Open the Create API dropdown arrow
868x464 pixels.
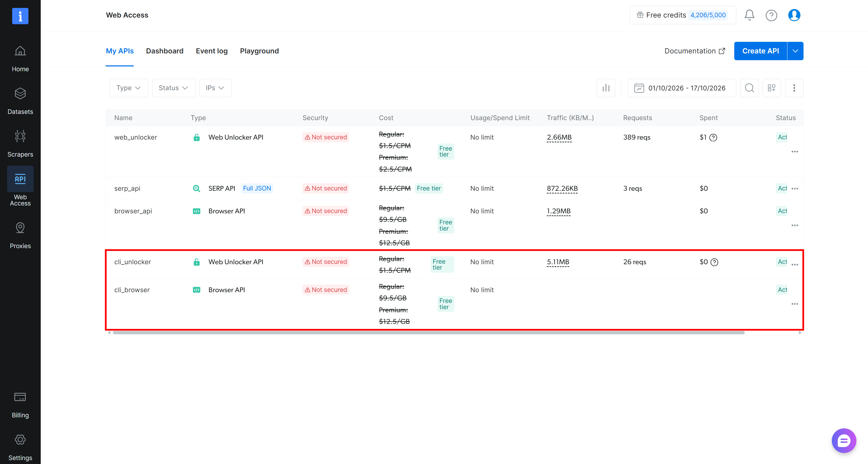pyautogui.click(x=795, y=51)
